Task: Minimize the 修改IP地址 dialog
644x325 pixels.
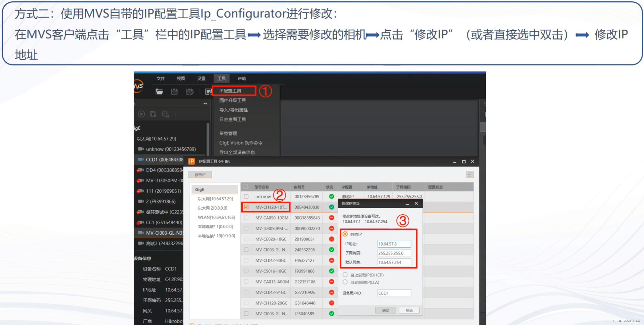Action: click(407, 204)
